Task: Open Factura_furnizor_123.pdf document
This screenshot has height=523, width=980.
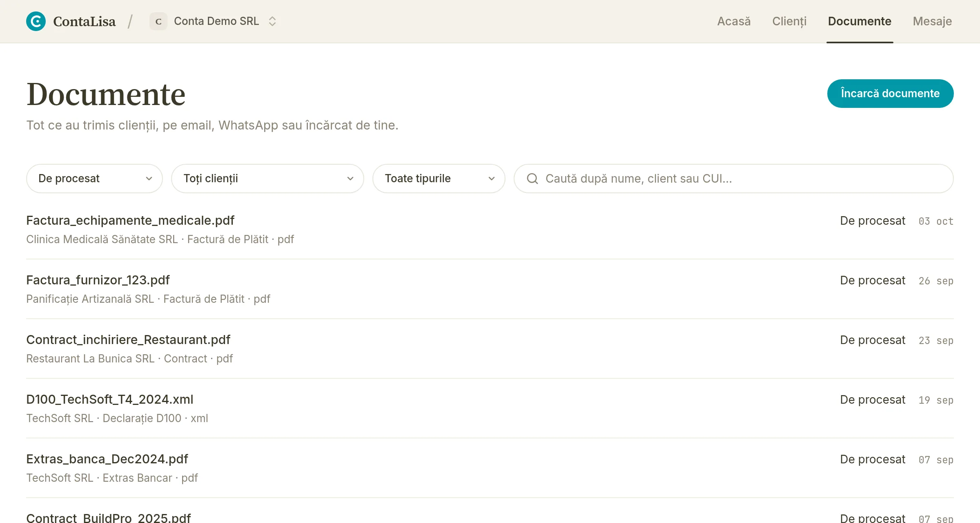Action: point(98,280)
